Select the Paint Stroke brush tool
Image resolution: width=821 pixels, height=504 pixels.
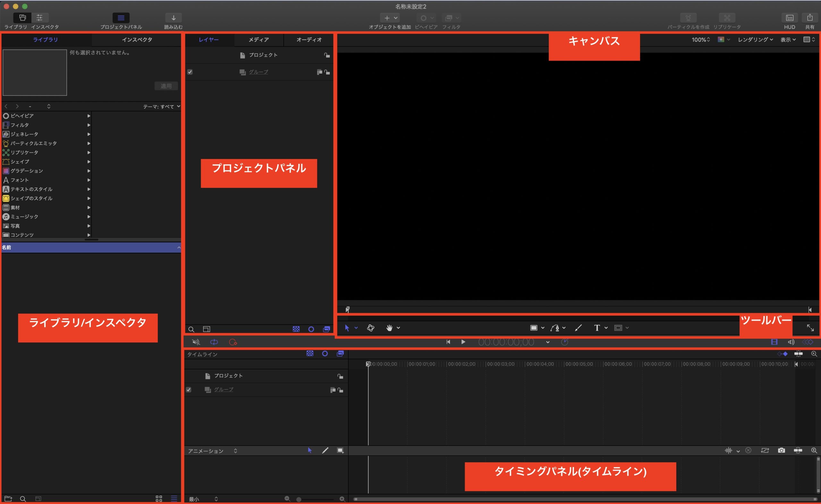[578, 328]
